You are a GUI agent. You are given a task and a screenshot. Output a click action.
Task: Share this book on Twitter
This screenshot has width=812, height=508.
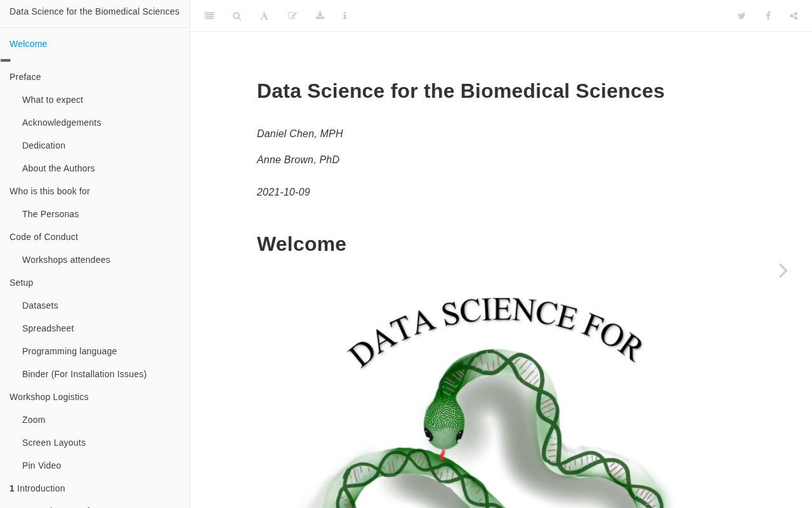click(741, 16)
